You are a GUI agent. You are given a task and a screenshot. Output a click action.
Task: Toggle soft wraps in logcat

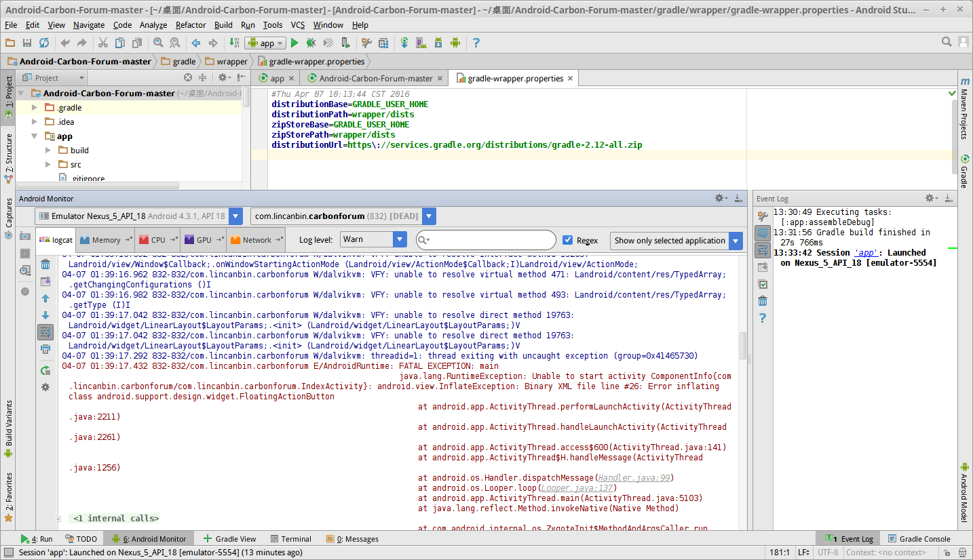45,332
